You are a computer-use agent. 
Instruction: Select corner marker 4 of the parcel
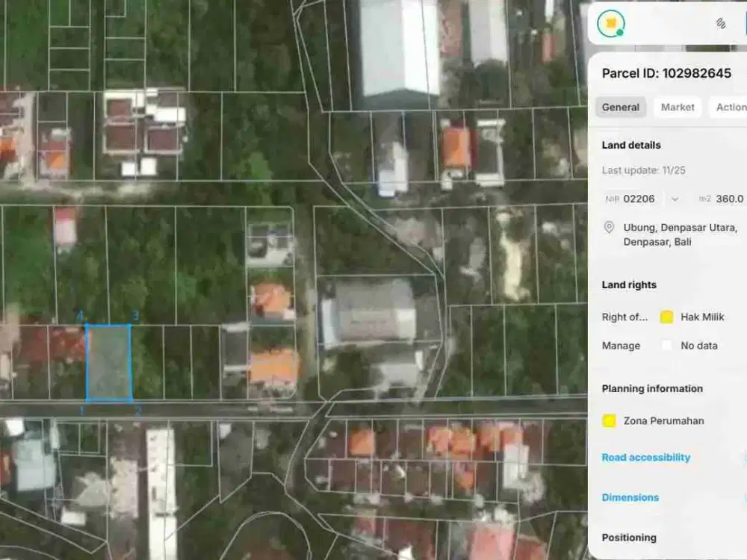point(81,319)
